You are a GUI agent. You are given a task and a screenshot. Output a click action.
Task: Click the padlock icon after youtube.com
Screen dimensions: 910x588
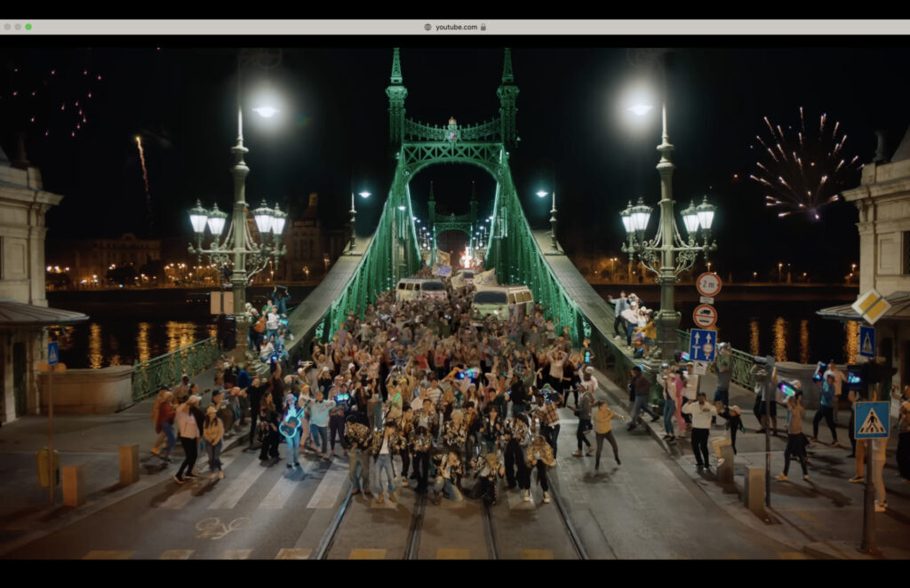tap(483, 28)
